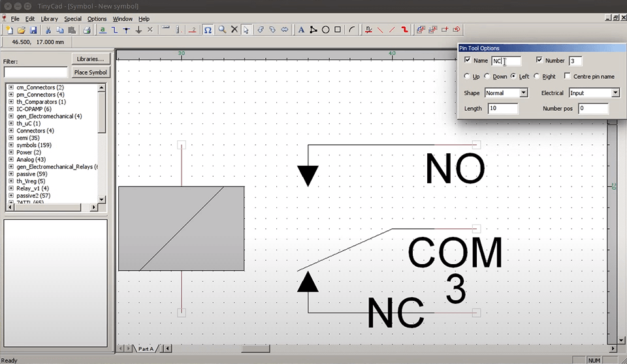The height and width of the screenshot is (364, 627).
Task: Click the Place Symbol button
Action: [x=91, y=72]
